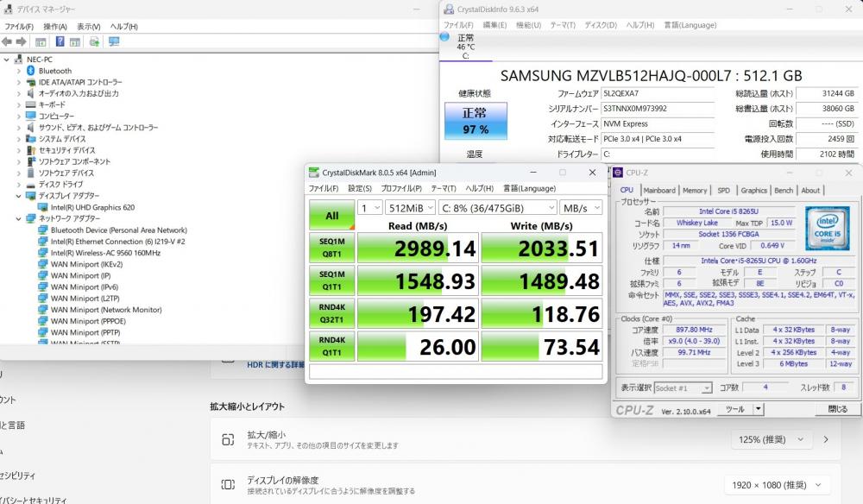863x504 pixels.
Task: Expand IDE ATA/ATAPI コントローラー node
Action: tap(19, 82)
